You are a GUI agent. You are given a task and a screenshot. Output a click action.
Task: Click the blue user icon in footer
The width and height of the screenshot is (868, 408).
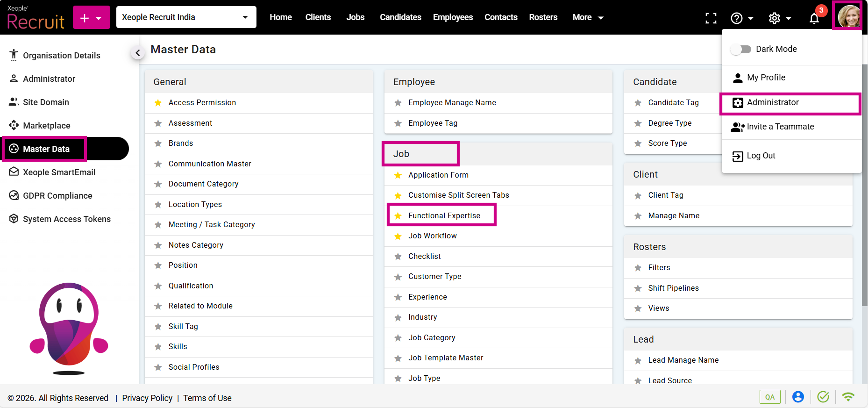(x=798, y=397)
